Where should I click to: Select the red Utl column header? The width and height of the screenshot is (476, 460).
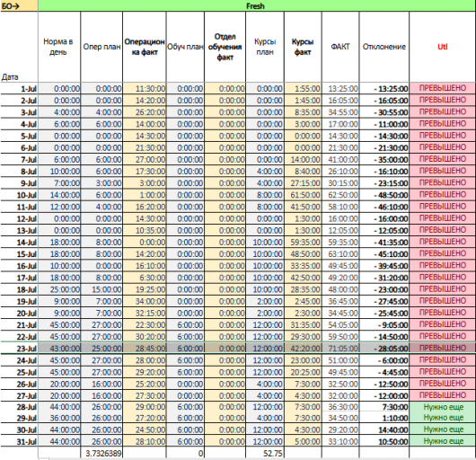(442, 47)
